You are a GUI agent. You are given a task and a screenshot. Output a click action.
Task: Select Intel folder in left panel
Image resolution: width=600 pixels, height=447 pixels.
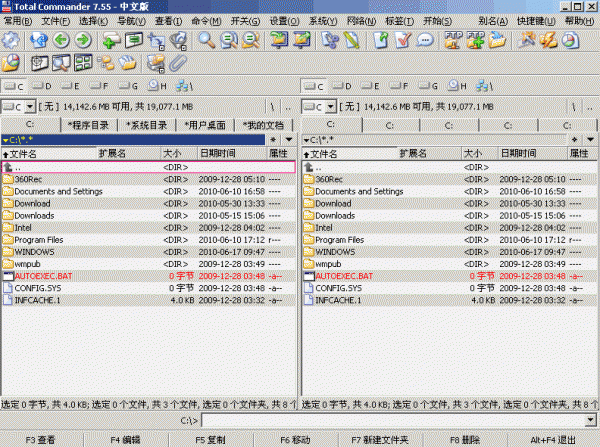click(x=148, y=228)
